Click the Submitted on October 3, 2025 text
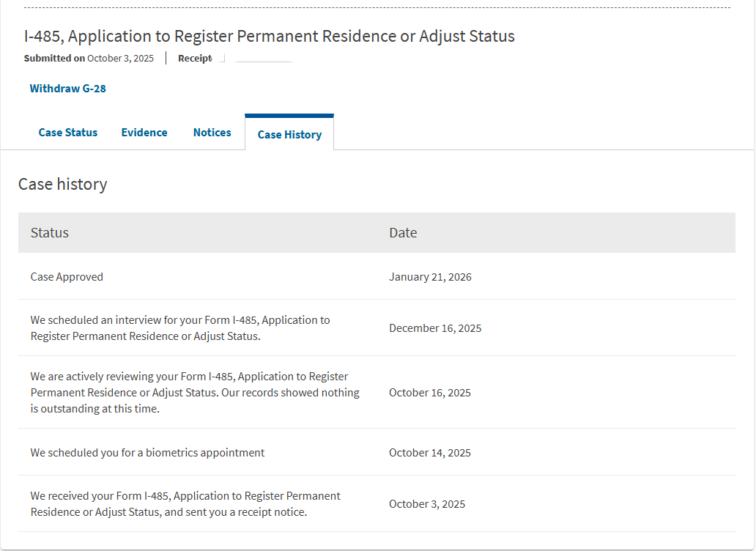 pyautogui.click(x=89, y=59)
